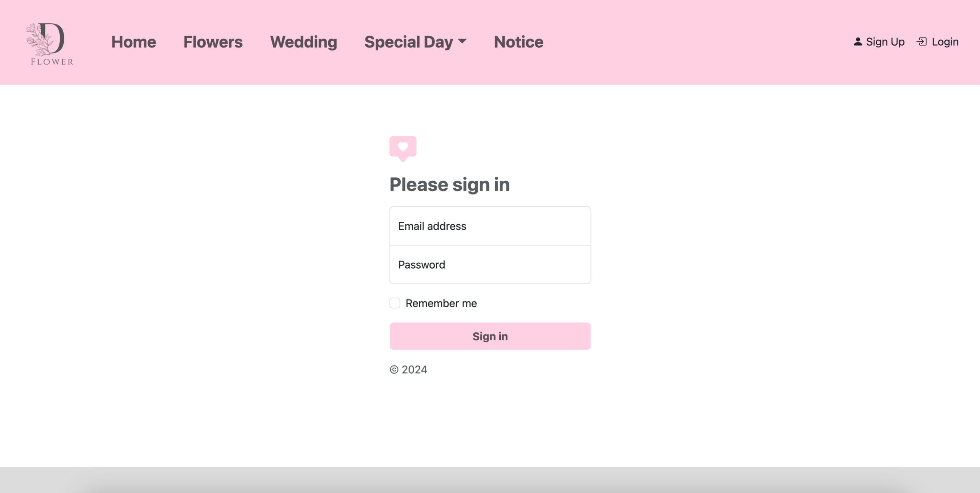
Task: Click the D Flower logo
Action: coord(49,43)
